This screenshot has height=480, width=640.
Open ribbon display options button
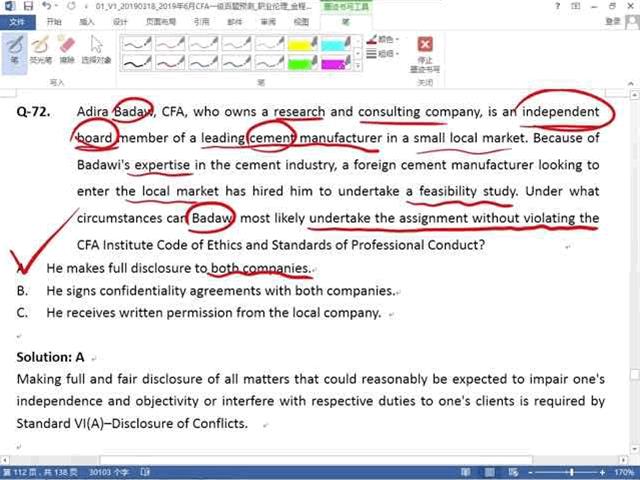pos(576,6)
